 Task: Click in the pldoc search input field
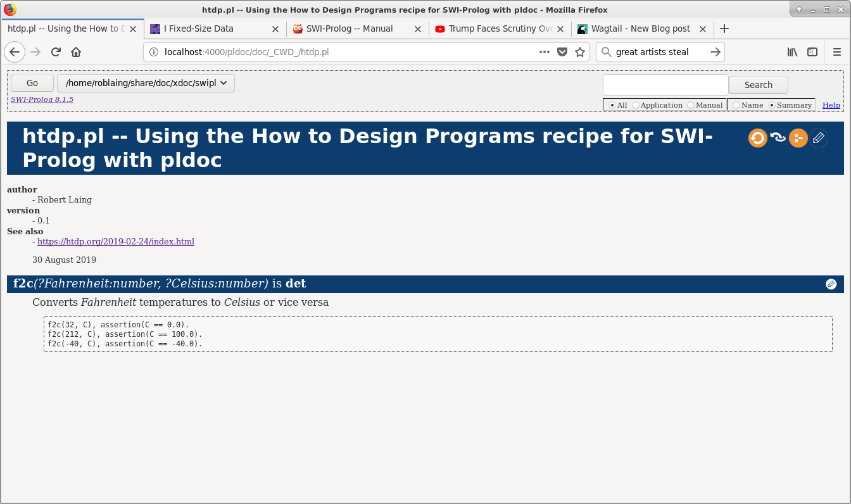point(665,85)
